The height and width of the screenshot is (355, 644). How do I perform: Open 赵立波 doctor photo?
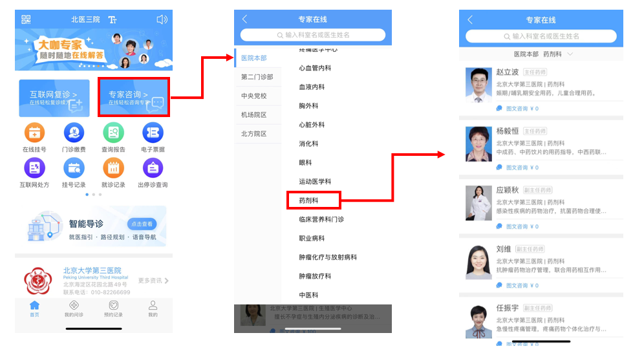478,85
